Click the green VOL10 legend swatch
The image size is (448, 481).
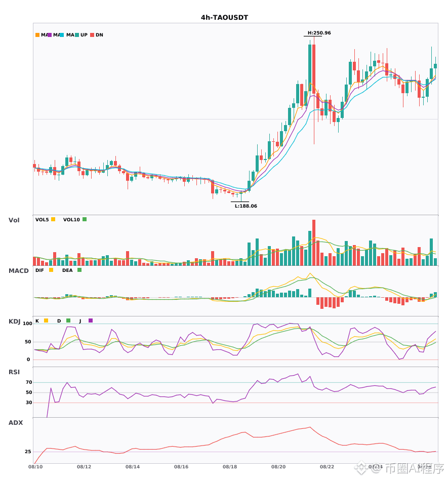(85, 219)
